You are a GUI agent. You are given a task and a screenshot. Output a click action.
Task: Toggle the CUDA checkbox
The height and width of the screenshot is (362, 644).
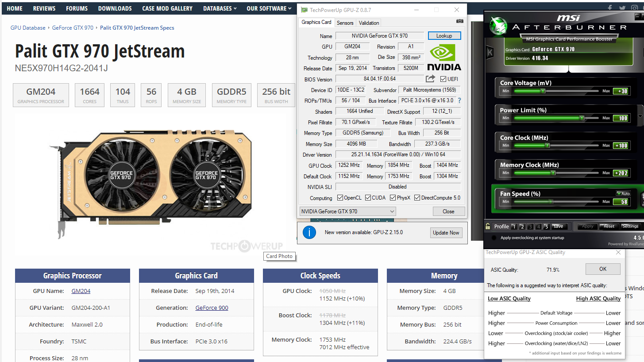pos(367,198)
